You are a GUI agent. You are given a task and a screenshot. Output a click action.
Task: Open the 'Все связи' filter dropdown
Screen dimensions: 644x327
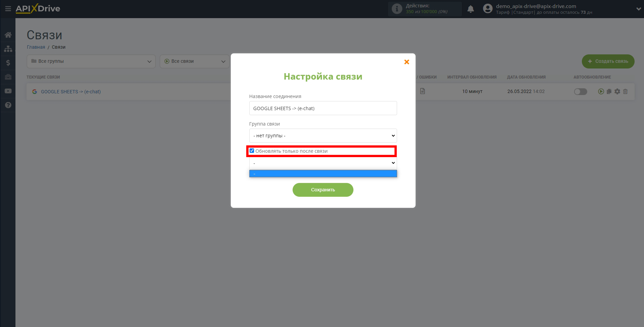pos(195,61)
